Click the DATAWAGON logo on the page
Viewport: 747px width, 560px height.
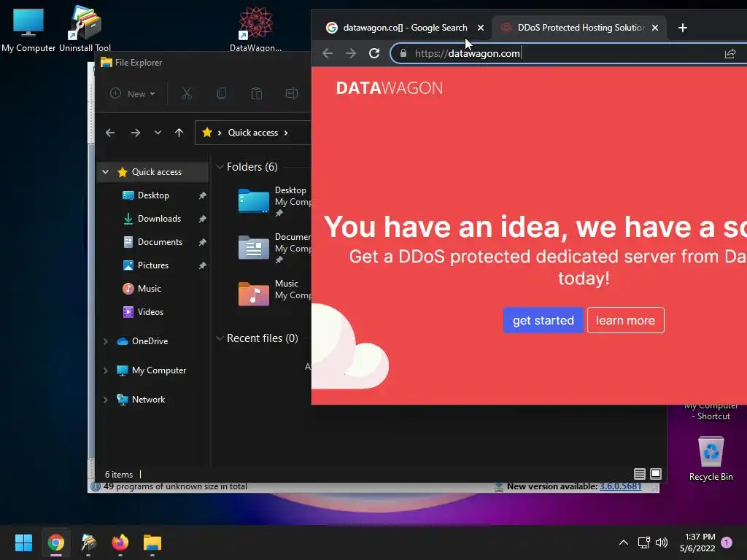[390, 88]
